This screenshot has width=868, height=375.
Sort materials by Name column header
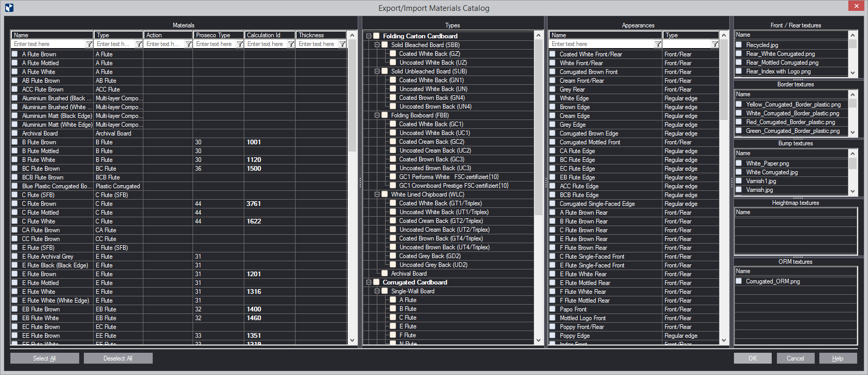click(52, 35)
